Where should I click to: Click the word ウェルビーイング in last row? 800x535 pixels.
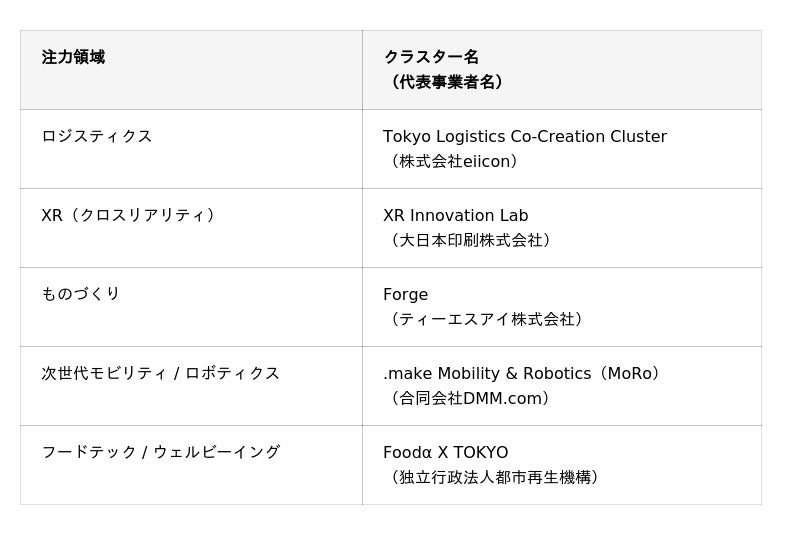[217, 452]
